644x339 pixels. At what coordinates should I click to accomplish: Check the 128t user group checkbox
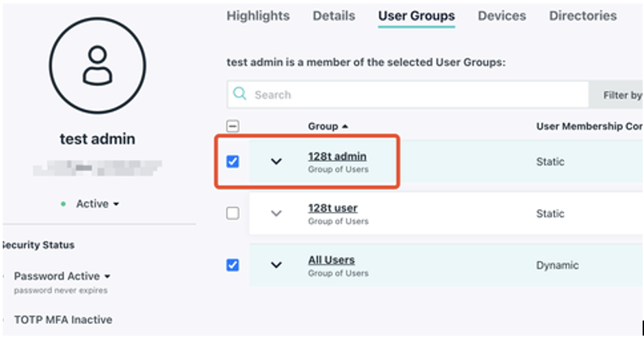232,213
